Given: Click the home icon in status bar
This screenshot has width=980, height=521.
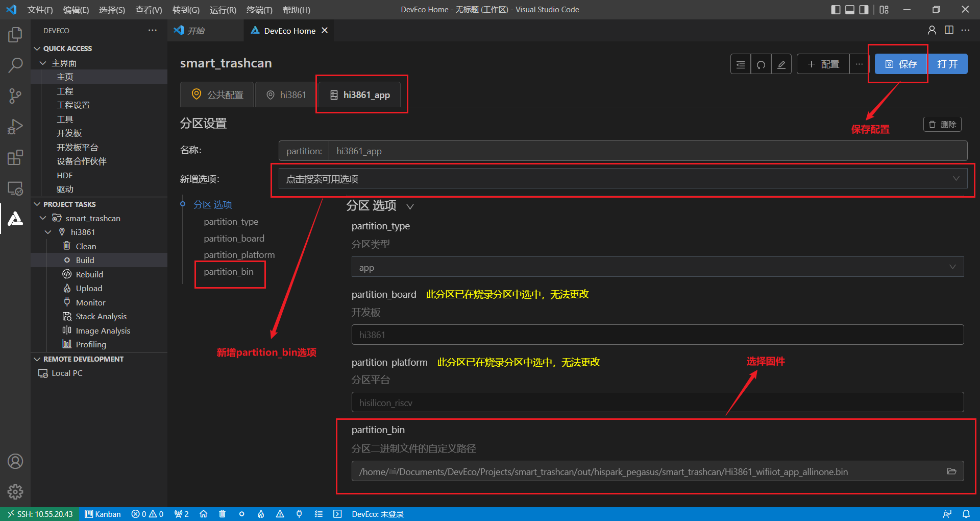Looking at the screenshot, I should pyautogui.click(x=203, y=514).
